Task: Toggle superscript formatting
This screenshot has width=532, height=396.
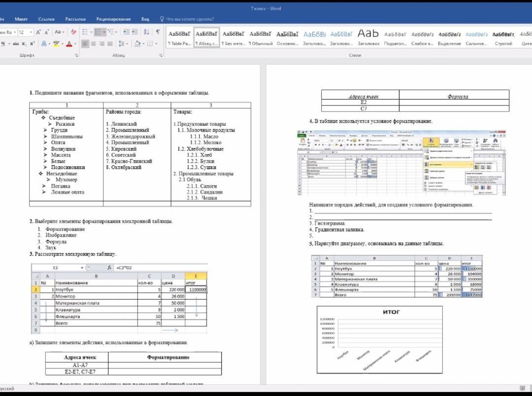Action: [x=32, y=44]
